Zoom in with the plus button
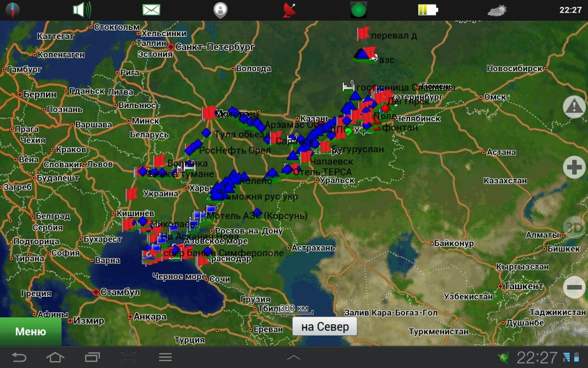Screen dimensions: 588x368 click(574, 167)
